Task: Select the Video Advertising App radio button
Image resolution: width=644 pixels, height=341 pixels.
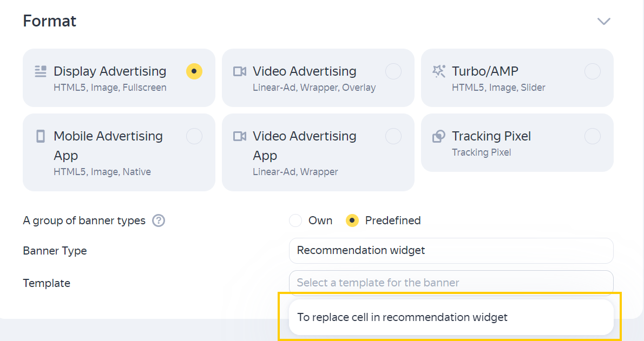Action: (393, 136)
